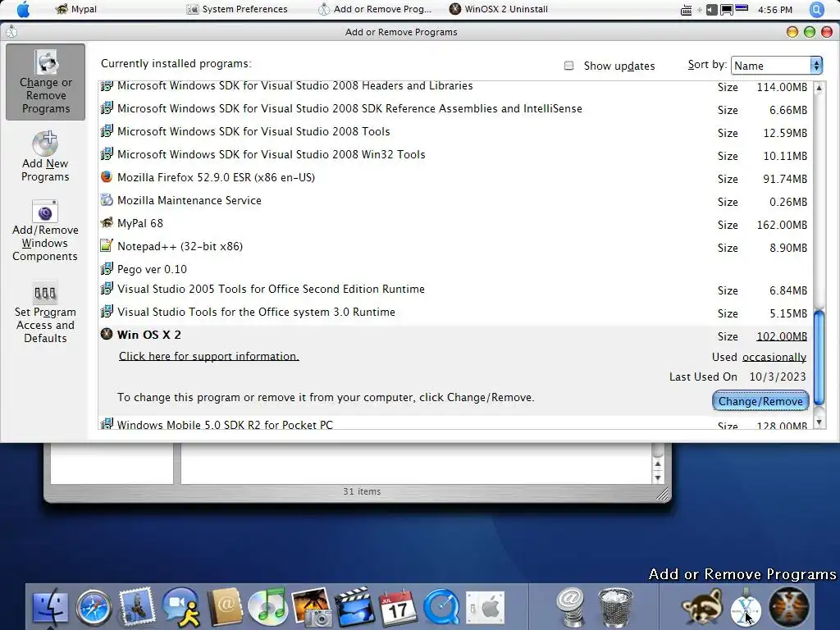Select the Add or Remove Prog... top bar item
The image size is (840, 630).
click(374, 9)
